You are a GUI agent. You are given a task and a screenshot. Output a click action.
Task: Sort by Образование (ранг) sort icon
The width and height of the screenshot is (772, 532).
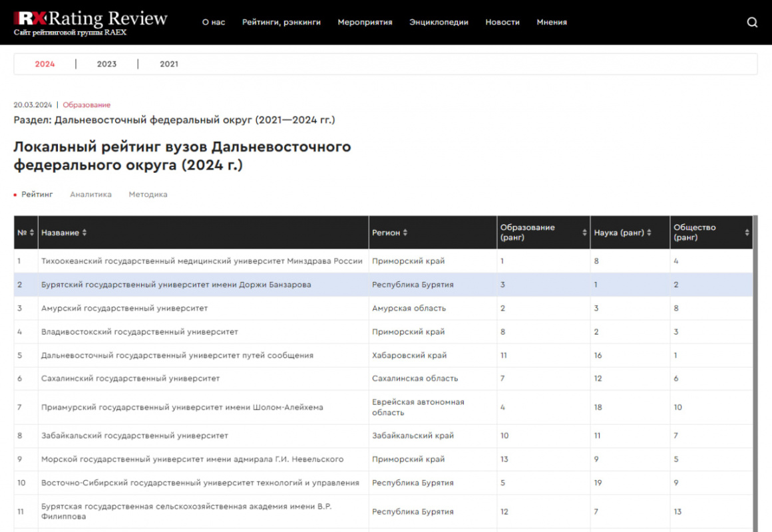pos(584,233)
